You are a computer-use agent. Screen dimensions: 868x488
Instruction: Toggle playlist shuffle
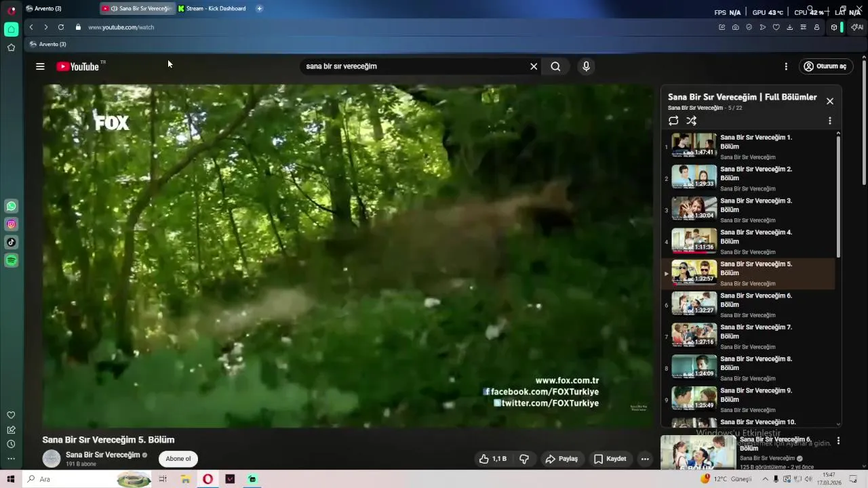(691, 121)
